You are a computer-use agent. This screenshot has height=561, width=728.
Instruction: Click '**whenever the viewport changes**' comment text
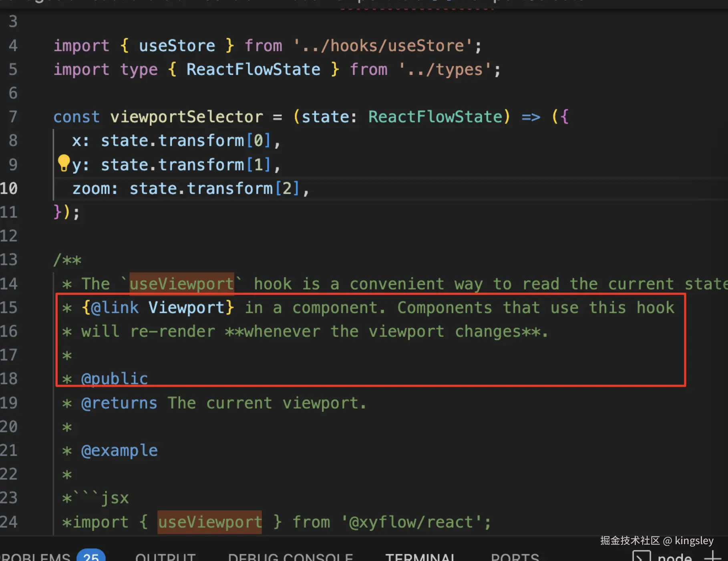383,331
